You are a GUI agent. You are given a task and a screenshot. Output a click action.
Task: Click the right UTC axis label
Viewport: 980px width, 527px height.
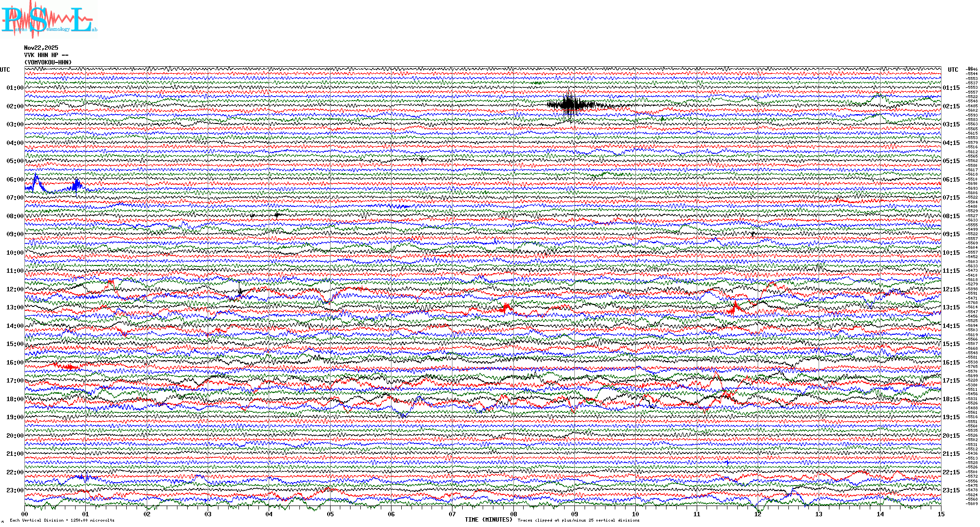tap(953, 70)
